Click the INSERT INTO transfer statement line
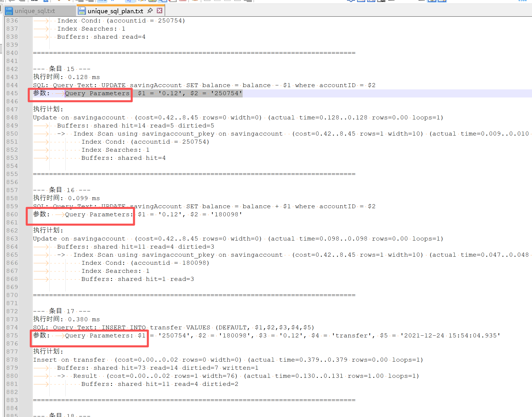 tap(173, 328)
